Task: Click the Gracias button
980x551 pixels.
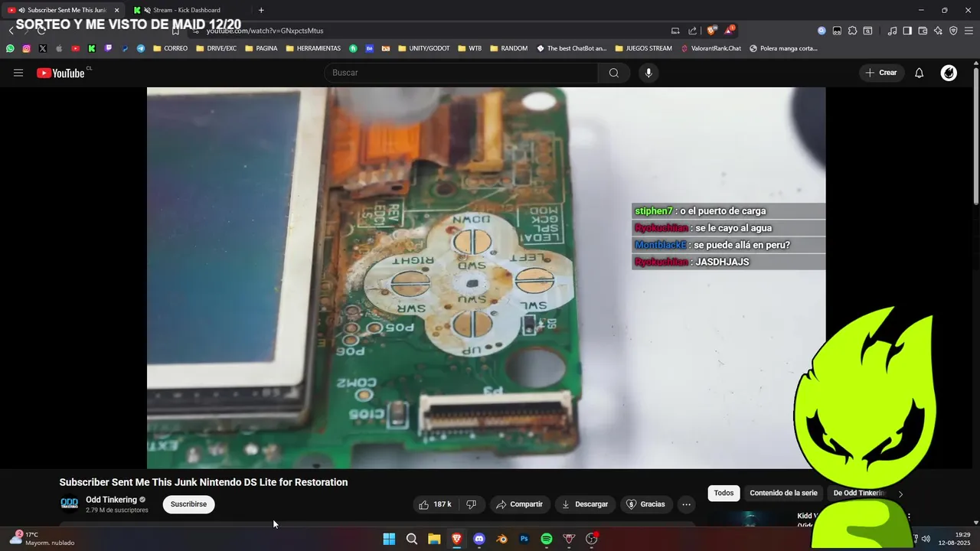Action: 646,504
